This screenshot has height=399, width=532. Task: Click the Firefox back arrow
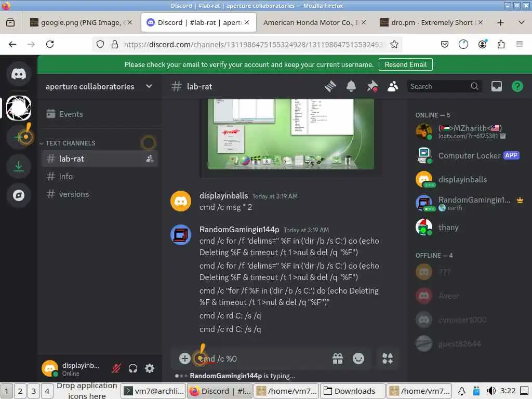click(x=12, y=44)
